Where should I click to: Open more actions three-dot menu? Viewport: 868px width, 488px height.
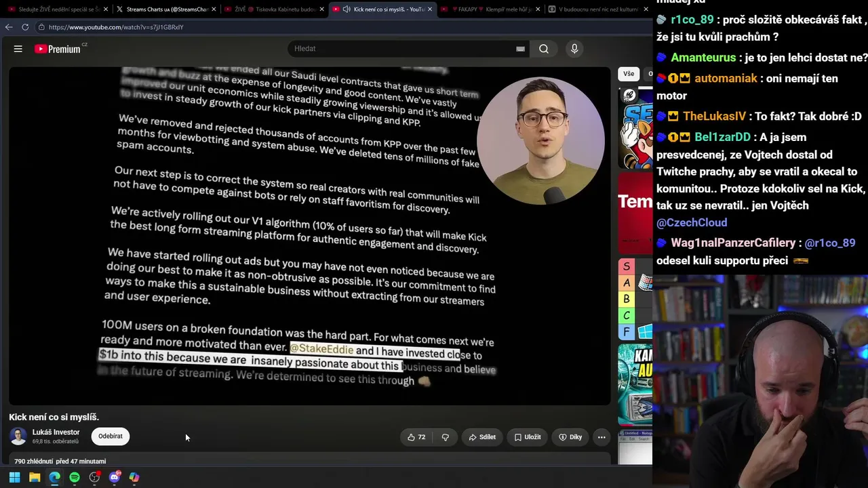(601, 437)
